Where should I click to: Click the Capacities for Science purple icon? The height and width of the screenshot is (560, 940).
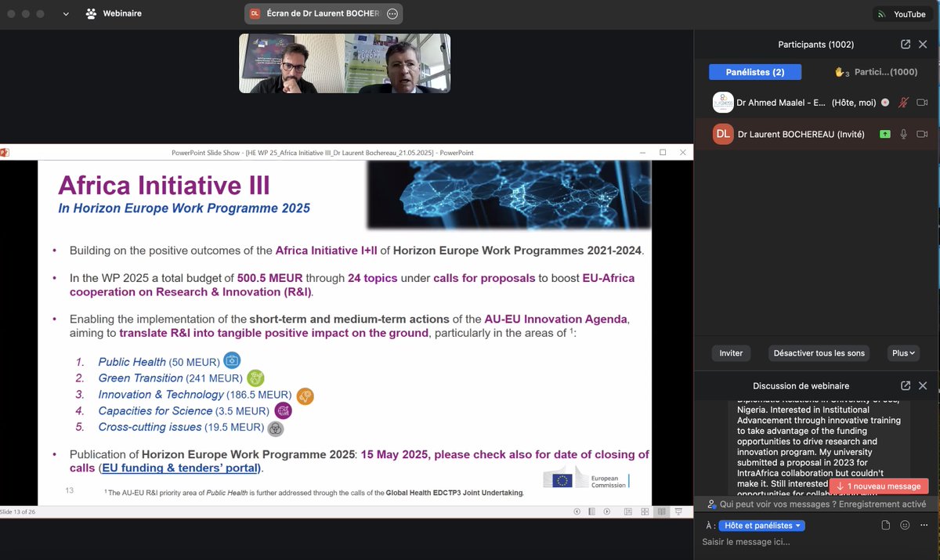[x=283, y=410]
